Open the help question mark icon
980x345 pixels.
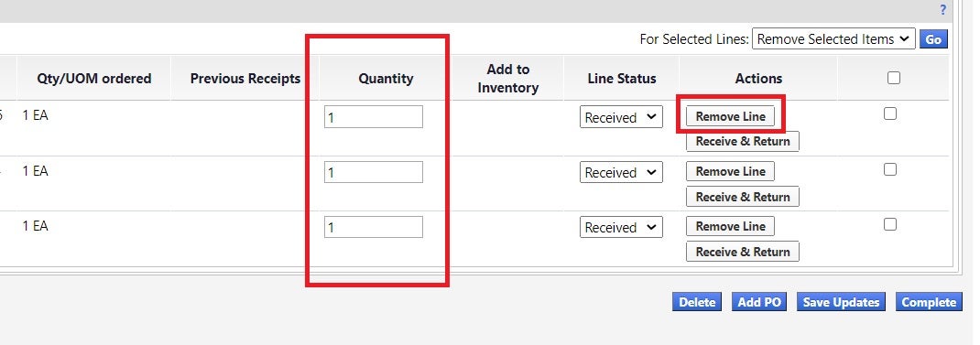(x=942, y=10)
